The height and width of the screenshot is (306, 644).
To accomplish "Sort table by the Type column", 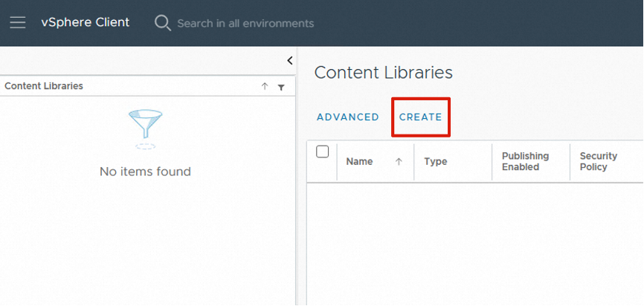I will click(x=435, y=161).
